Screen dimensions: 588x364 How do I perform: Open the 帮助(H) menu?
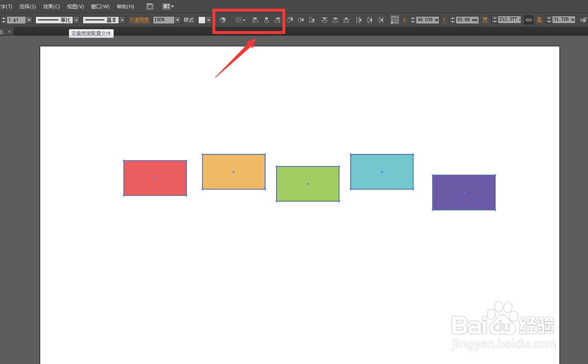(x=125, y=6)
